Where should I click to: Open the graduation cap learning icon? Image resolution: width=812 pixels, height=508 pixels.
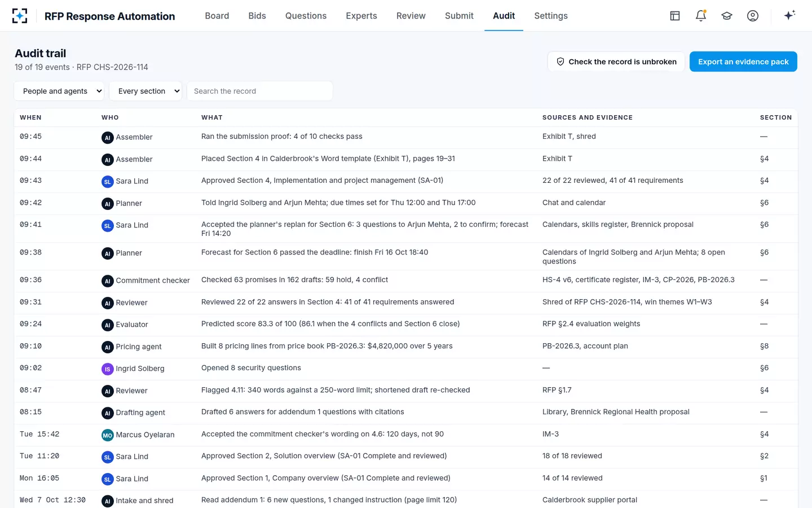click(x=727, y=16)
